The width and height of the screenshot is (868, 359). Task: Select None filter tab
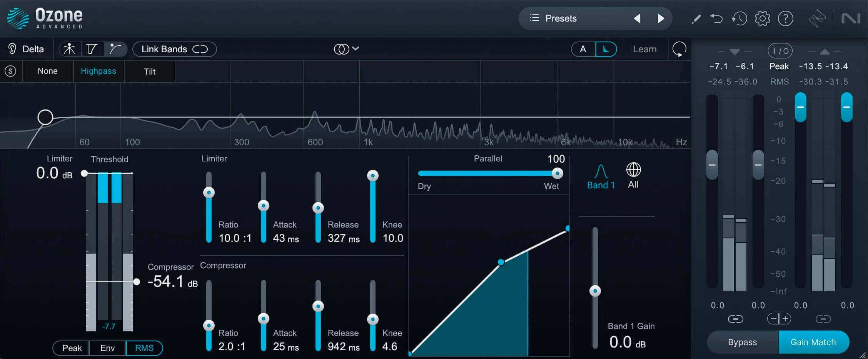point(48,71)
